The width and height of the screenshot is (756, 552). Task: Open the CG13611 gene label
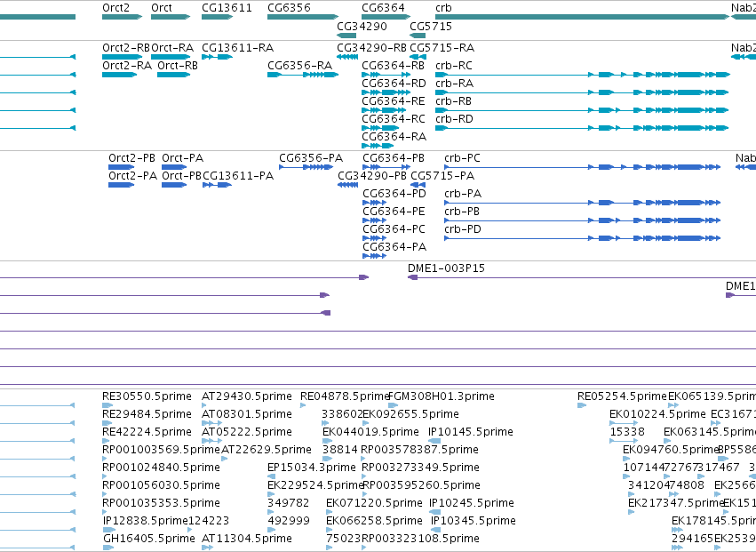(227, 8)
